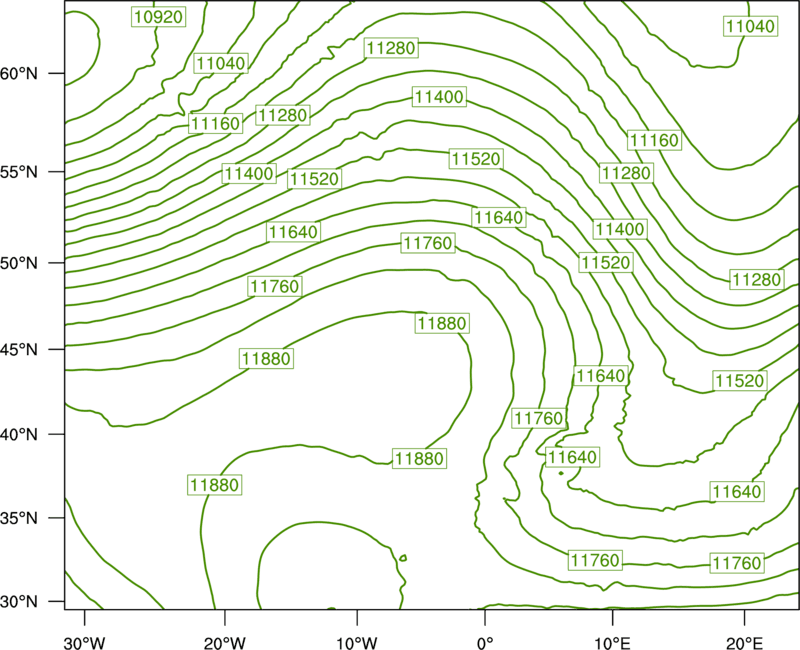Image resolution: width=800 pixels, height=650 pixels.
Task: Click the 30°N latitude axis label
Action: (x=19, y=602)
